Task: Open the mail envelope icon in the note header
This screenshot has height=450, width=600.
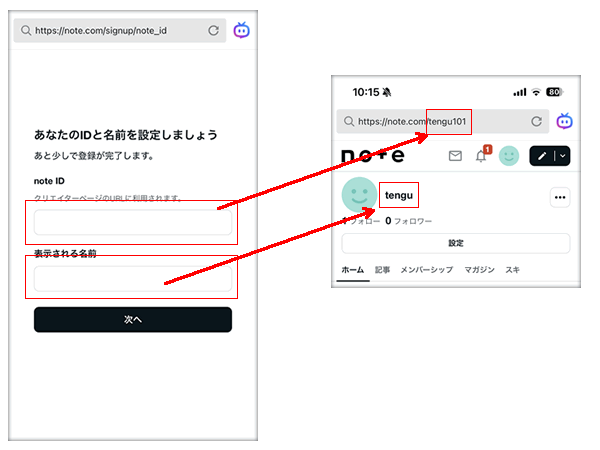Action: point(455,156)
